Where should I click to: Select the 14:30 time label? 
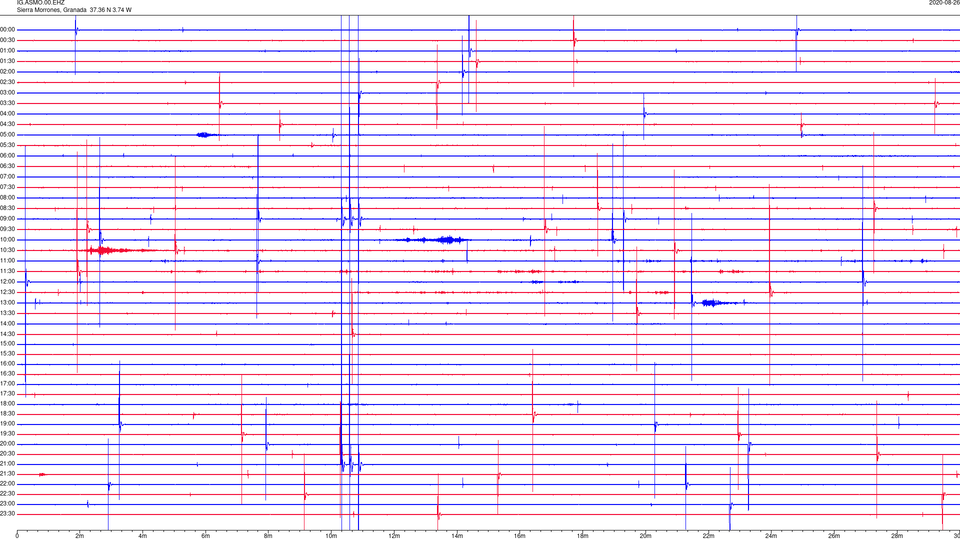tap(7, 334)
